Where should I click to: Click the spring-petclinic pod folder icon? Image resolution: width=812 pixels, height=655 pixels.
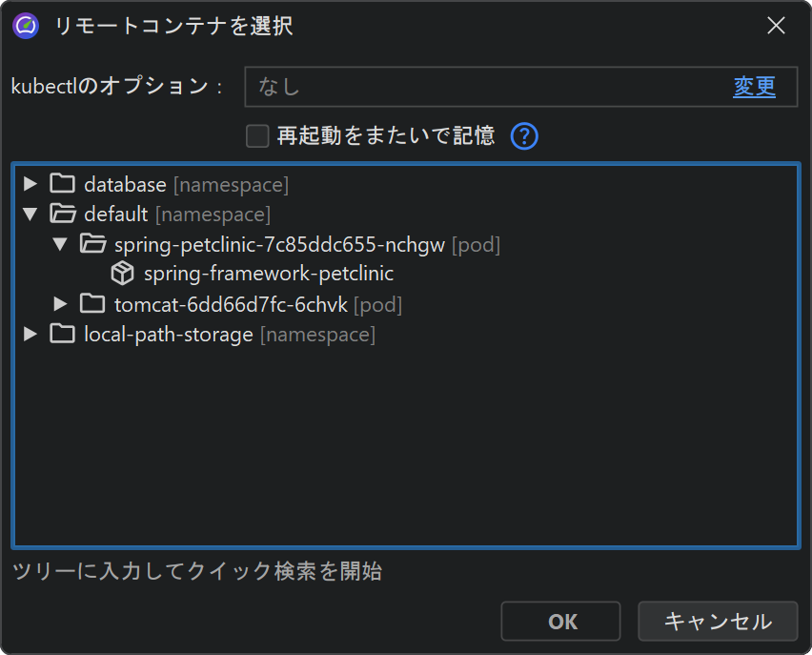pos(92,244)
